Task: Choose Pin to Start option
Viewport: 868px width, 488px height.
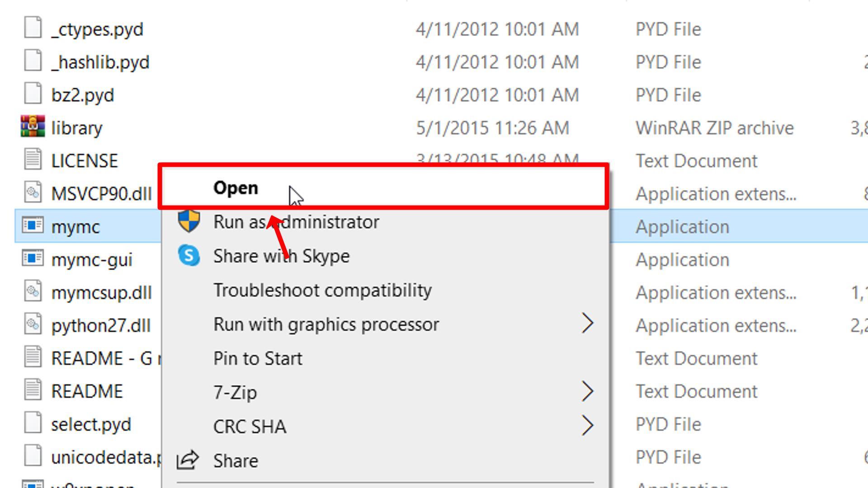Action: 258,359
